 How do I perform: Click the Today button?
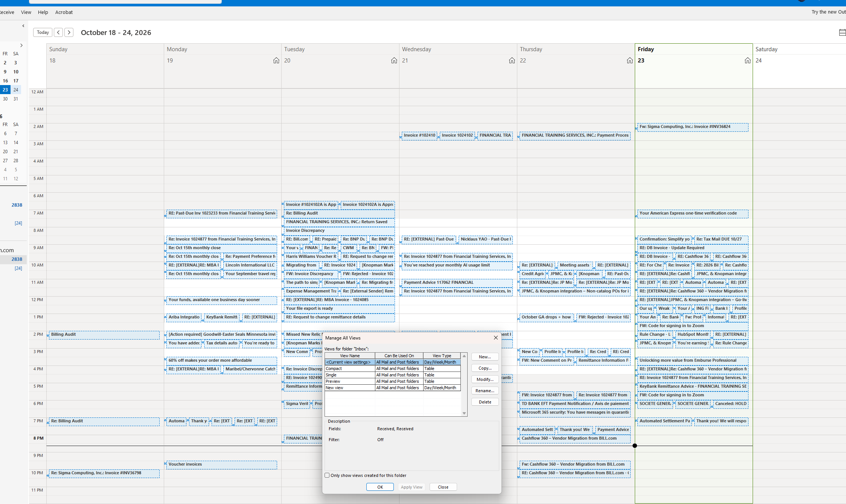tap(43, 32)
